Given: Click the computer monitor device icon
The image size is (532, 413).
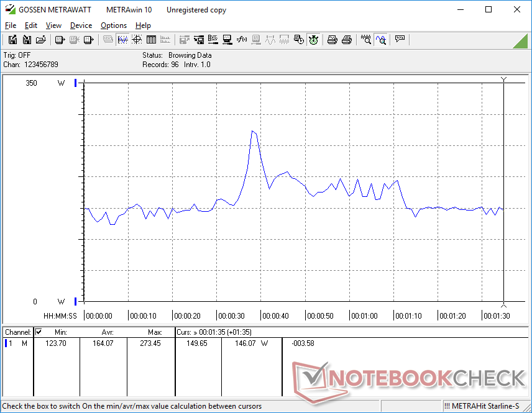Looking at the screenshot, I should [227, 40].
